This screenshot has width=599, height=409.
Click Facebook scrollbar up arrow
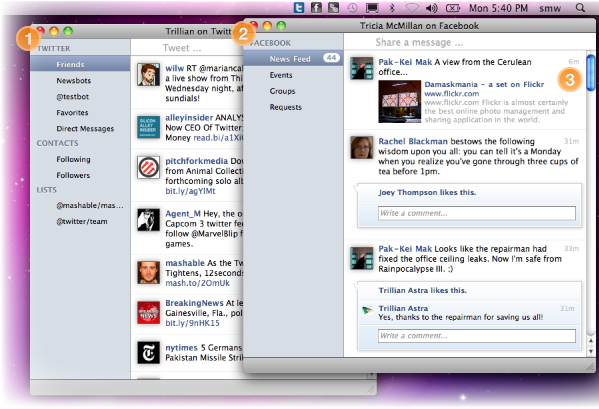(591, 341)
